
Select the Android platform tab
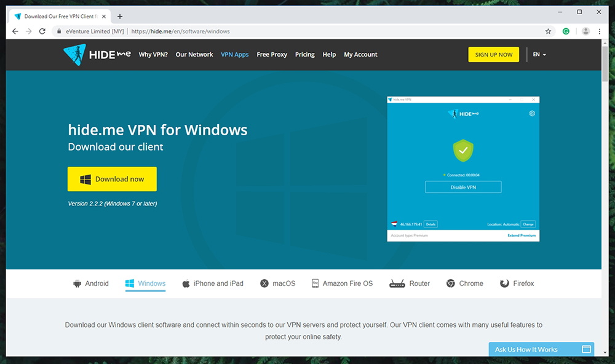coord(90,283)
